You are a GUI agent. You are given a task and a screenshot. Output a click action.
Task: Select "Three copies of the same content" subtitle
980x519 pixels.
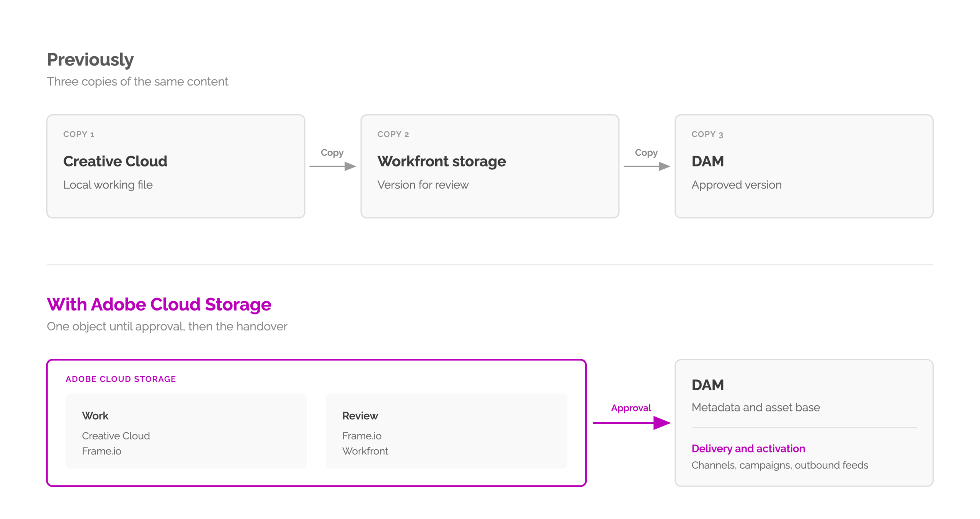coord(137,81)
